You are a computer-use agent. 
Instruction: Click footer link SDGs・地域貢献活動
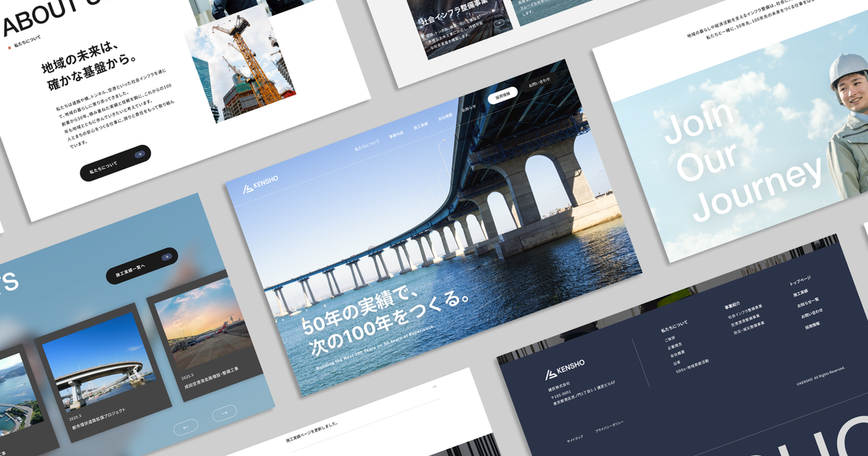pyautogui.click(x=693, y=366)
